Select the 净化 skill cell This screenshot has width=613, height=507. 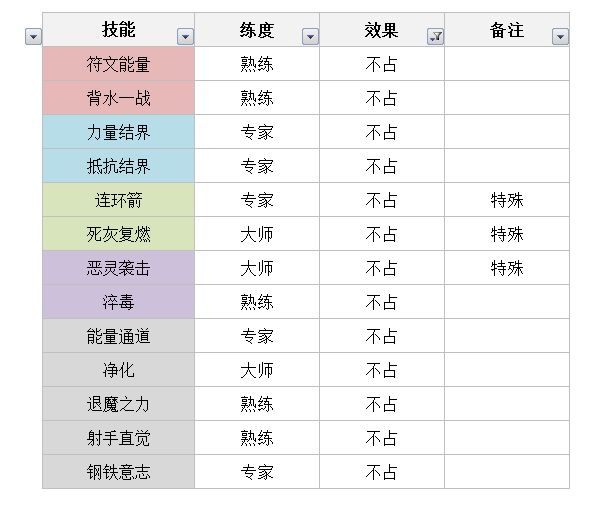pyautogui.click(x=118, y=371)
